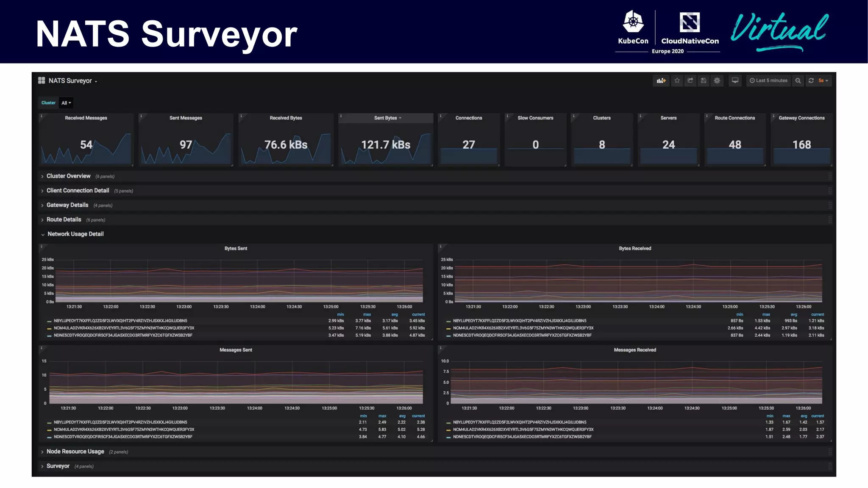
Task: Click the Slow Consumers panel title
Action: [535, 118]
